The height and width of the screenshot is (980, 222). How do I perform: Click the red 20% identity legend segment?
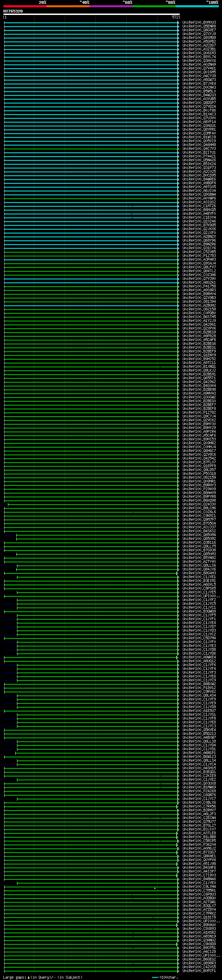[x=25, y=6]
